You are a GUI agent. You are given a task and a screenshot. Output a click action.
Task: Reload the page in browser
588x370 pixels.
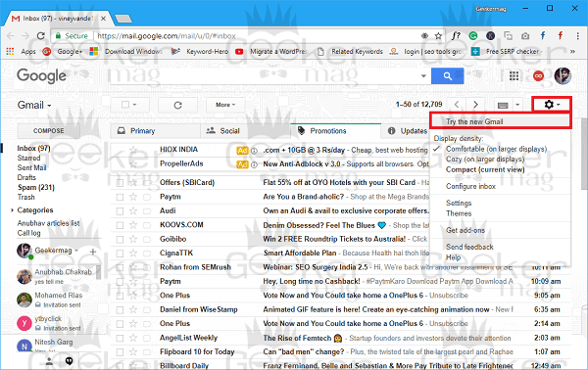coord(41,36)
